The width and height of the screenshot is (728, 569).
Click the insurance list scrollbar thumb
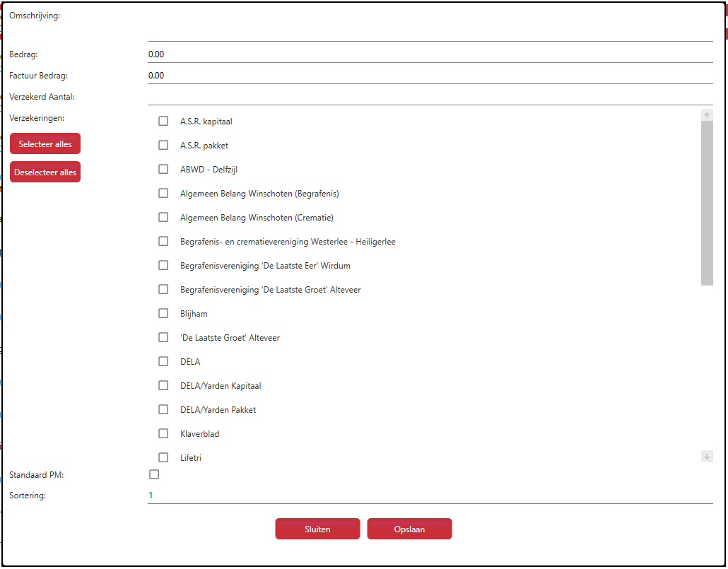(x=707, y=203)
